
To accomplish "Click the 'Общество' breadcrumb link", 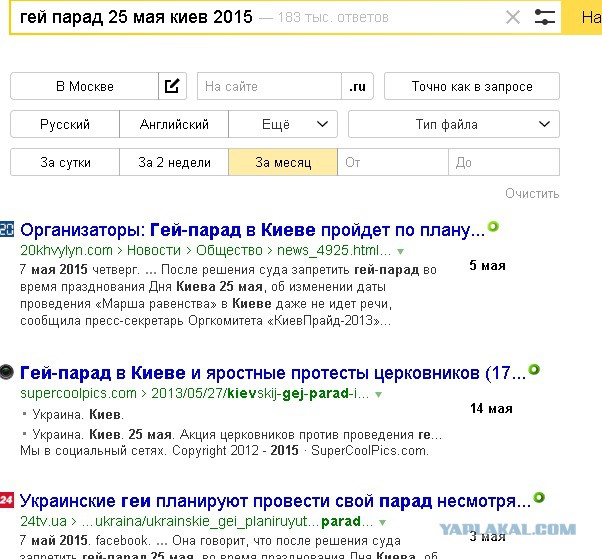I will tap(229, 250).
